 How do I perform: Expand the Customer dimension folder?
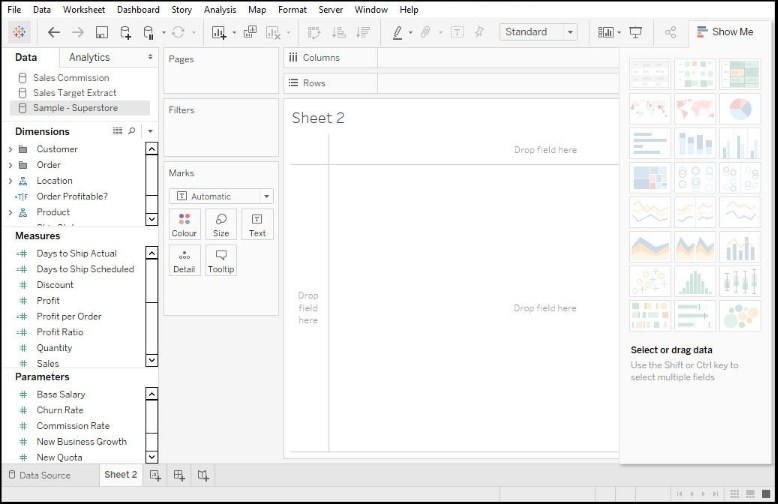(x=10, y=149)
